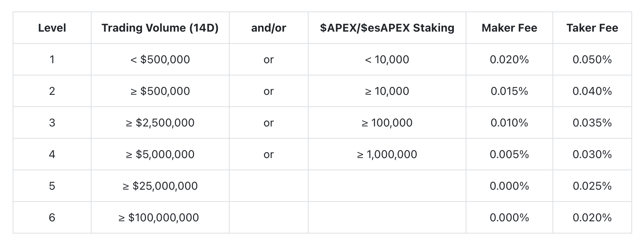This screenshot has height=245, width=644.
Task: Select the 0.050% taker fee cell
Action: coord(592,59)
